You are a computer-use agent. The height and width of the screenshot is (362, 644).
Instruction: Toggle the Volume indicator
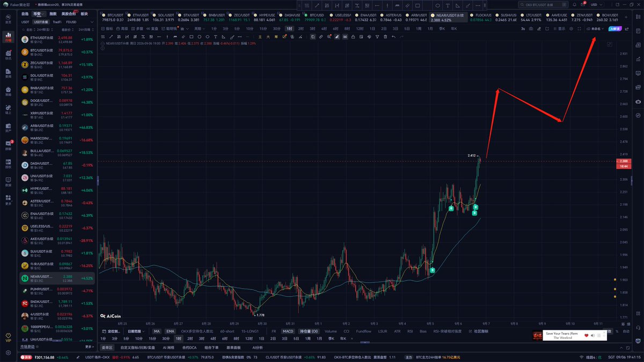[x=331, y=331]
